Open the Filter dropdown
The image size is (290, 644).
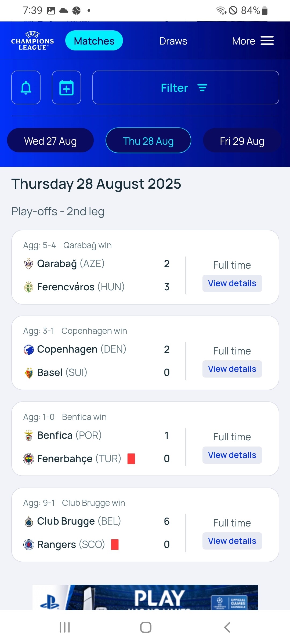186,87
